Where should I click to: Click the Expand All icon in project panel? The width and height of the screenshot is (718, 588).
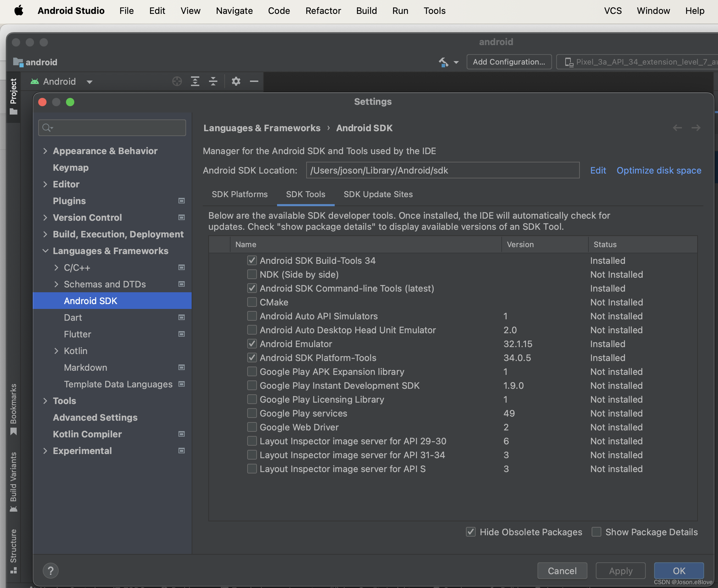point(195,82)
